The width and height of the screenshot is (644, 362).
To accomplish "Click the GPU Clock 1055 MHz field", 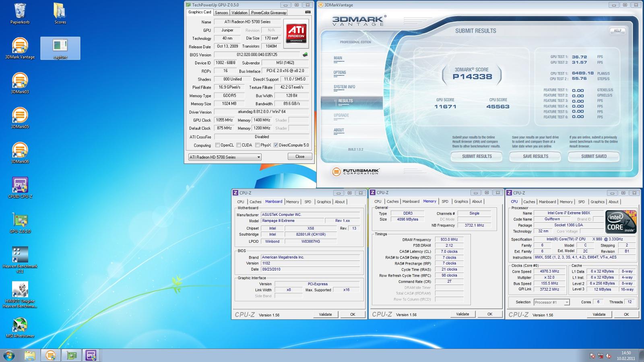I will tap(224, 120).
